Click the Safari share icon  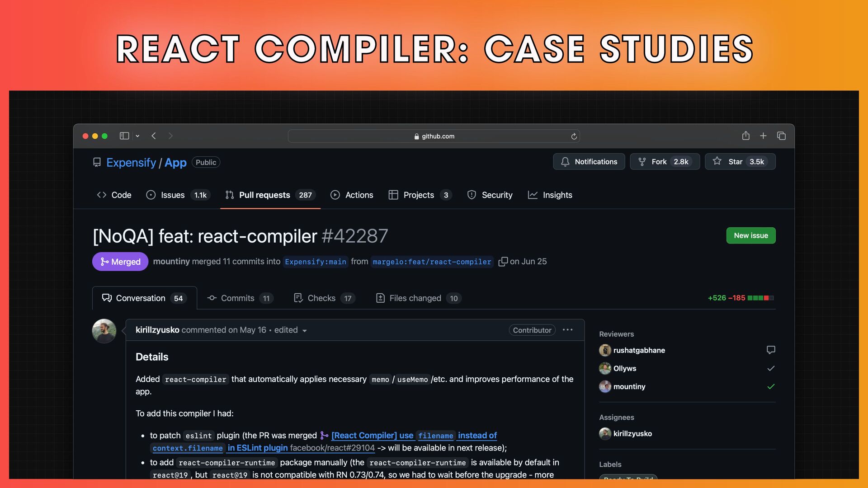pyautogui.click(x=745, y=136)
